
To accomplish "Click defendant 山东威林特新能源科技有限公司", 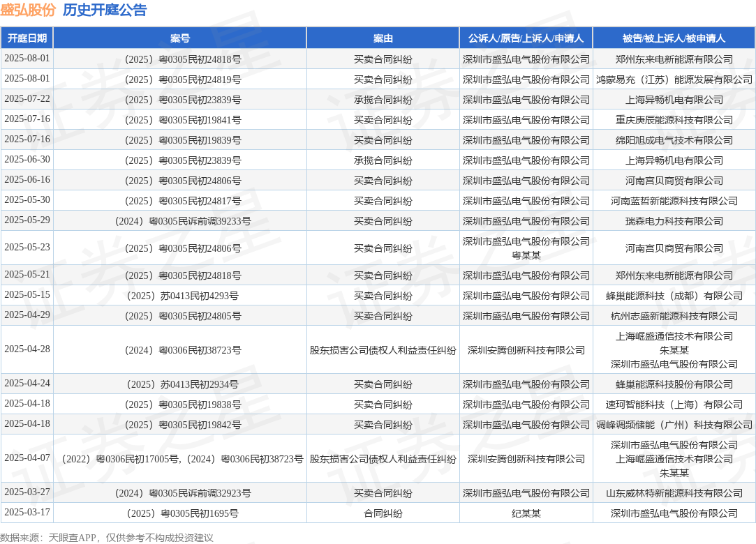I will coord(674,493).
